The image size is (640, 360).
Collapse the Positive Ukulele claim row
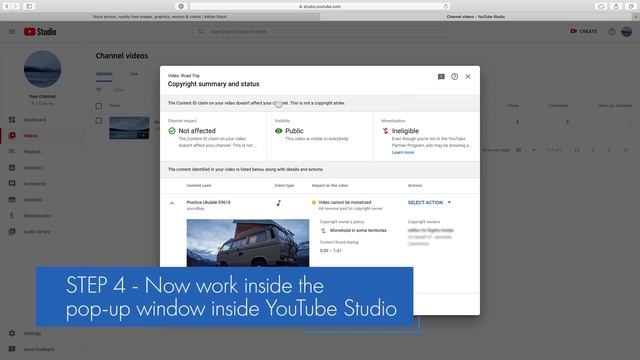coord(172,203)
